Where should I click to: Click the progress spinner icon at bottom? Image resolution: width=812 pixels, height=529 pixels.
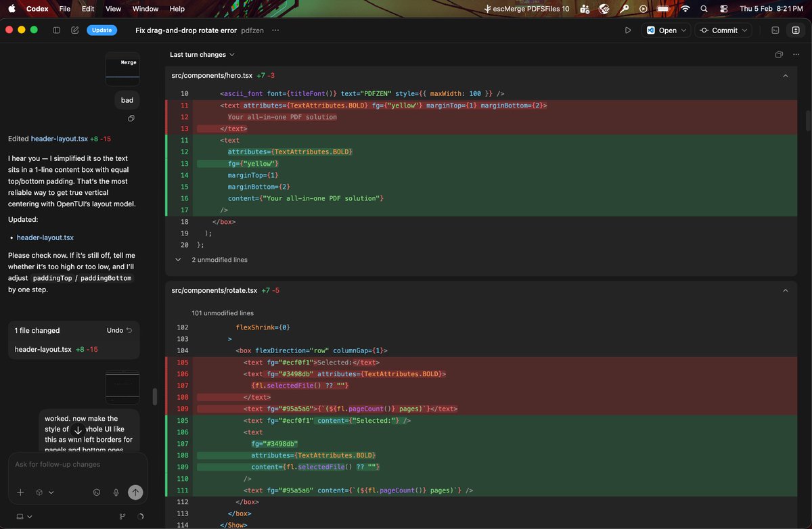pos(140,516)
